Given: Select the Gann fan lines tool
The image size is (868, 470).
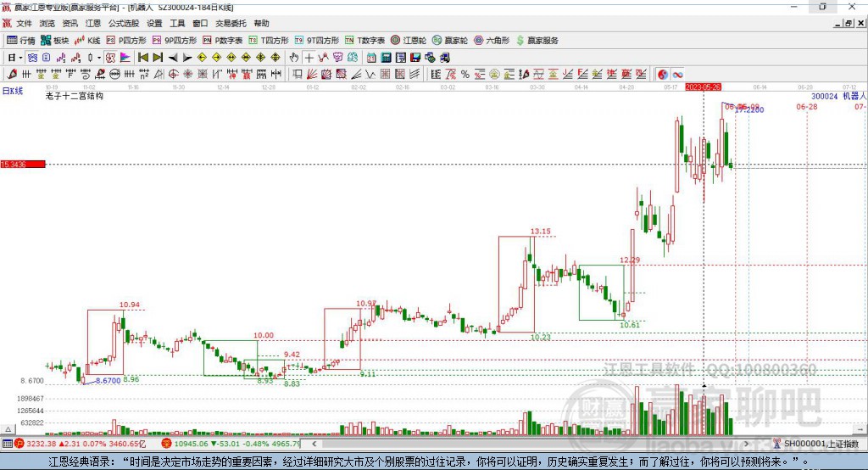Looking at the screenshot, I should coord(312,75).
